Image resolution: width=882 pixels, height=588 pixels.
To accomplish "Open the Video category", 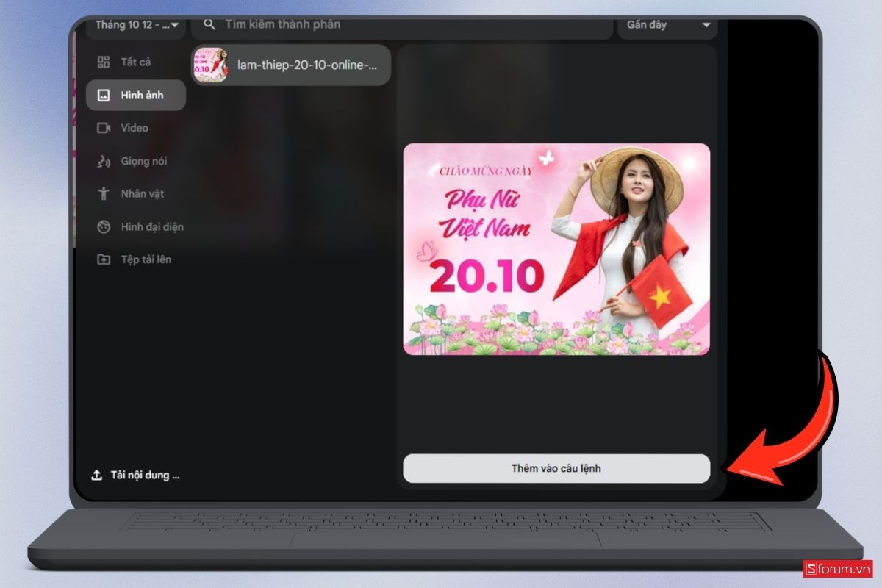I will tap(135, 128).
